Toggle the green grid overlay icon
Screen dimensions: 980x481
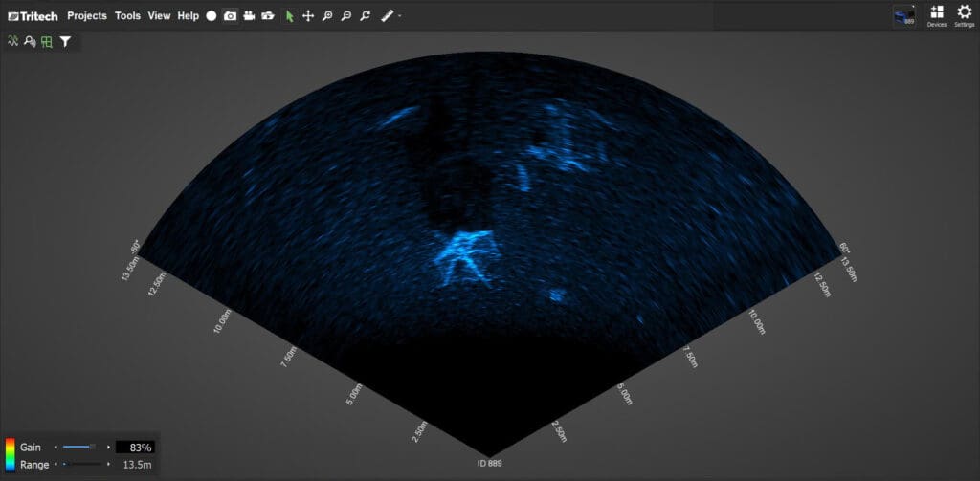click(x=46, y=41)
